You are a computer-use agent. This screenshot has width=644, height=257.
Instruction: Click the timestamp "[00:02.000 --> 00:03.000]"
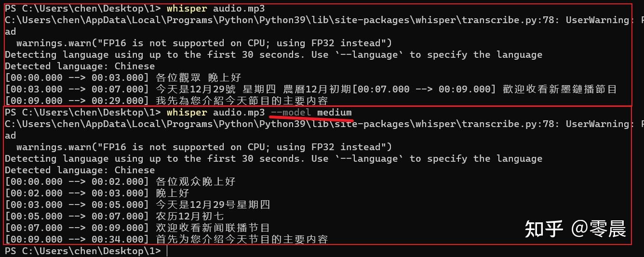(x=77, y=193)
